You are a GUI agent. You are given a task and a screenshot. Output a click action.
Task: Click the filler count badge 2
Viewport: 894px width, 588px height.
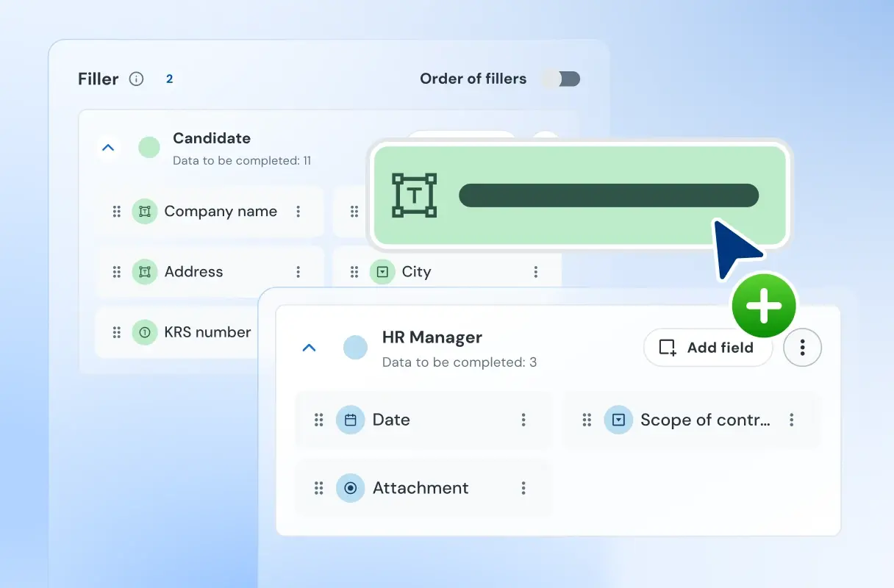point(170,79)
